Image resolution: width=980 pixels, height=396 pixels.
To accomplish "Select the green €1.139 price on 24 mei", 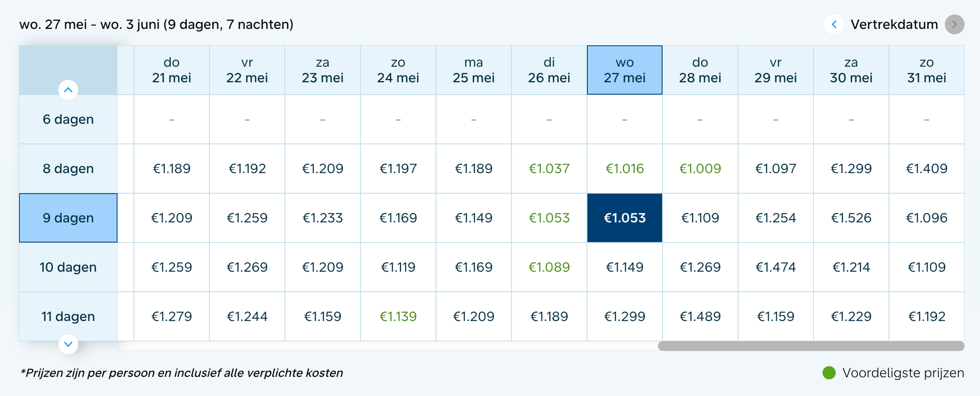I will coord(398,317).
